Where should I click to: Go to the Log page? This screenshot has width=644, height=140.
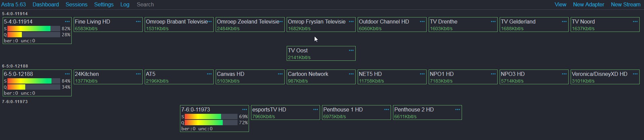[125, 4]
